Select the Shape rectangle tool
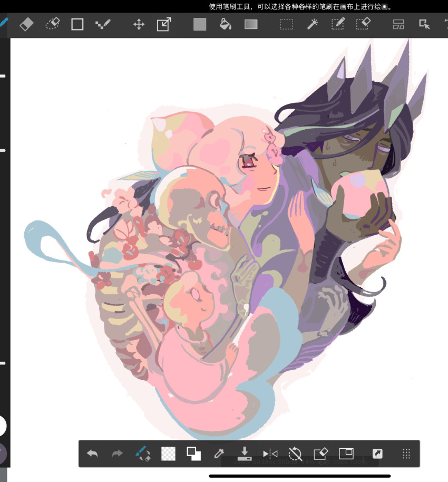This screenshot has width=448, height=482. [x=77, y=24]
